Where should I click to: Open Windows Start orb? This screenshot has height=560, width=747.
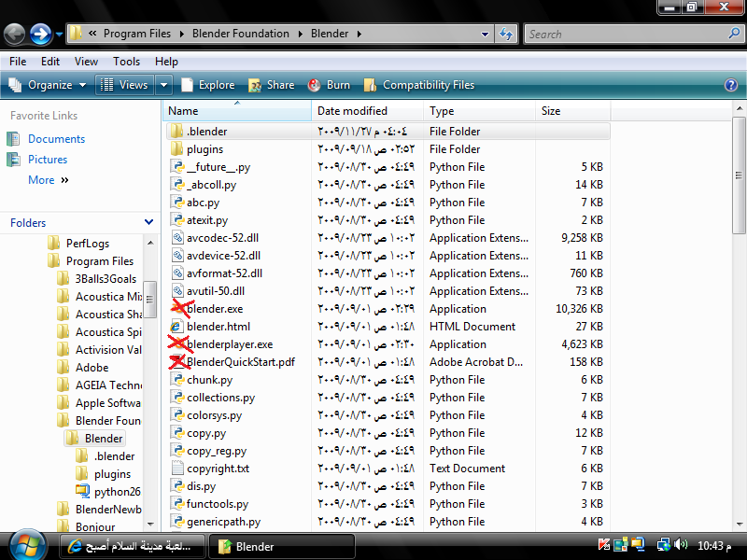click(x=26, y=545)
